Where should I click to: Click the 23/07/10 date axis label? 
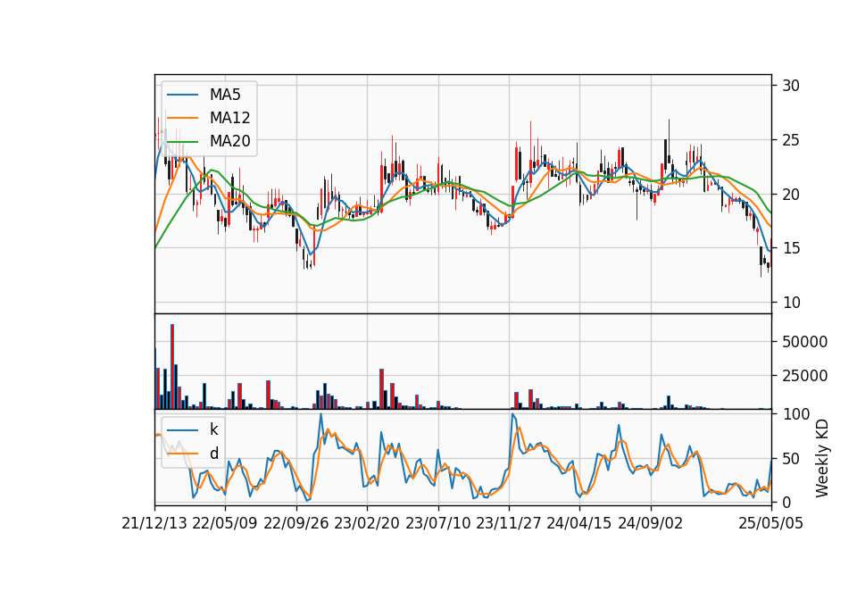click(x=437, y=523)
